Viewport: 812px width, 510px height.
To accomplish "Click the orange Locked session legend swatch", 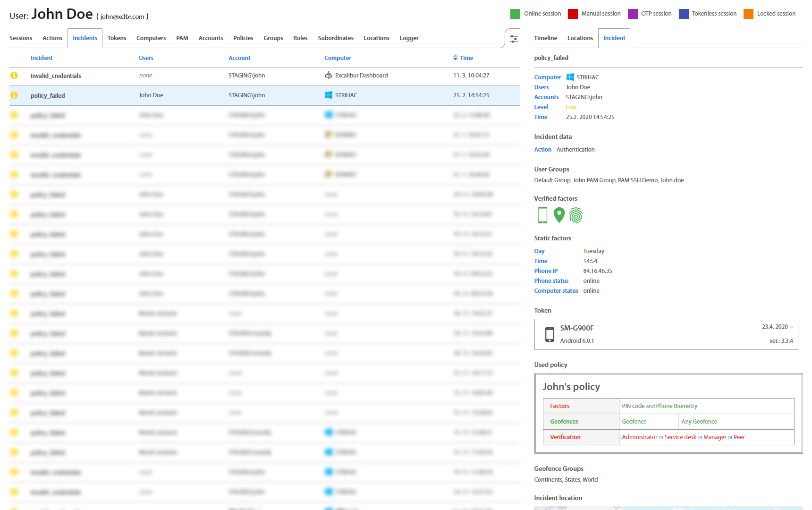I will pos(748,14).
